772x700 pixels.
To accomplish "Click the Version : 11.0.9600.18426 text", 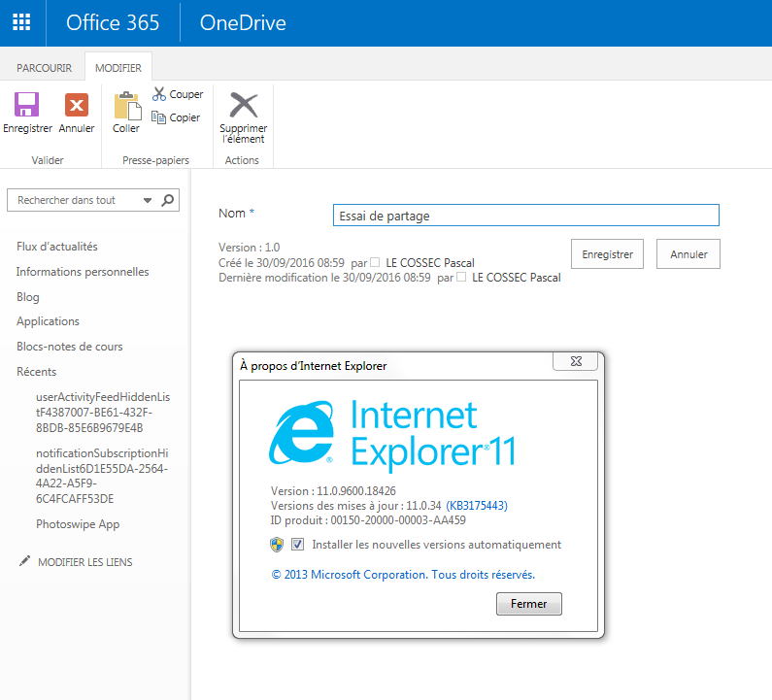I will 333,491.
